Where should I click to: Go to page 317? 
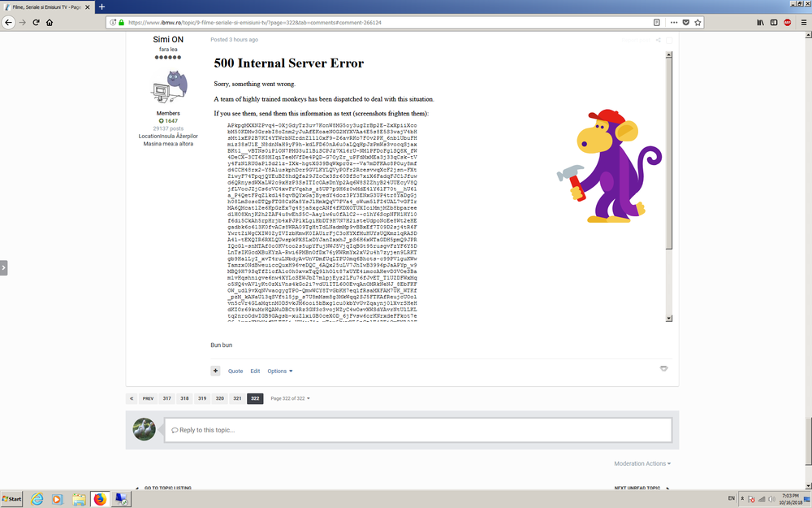click(166, 398)
